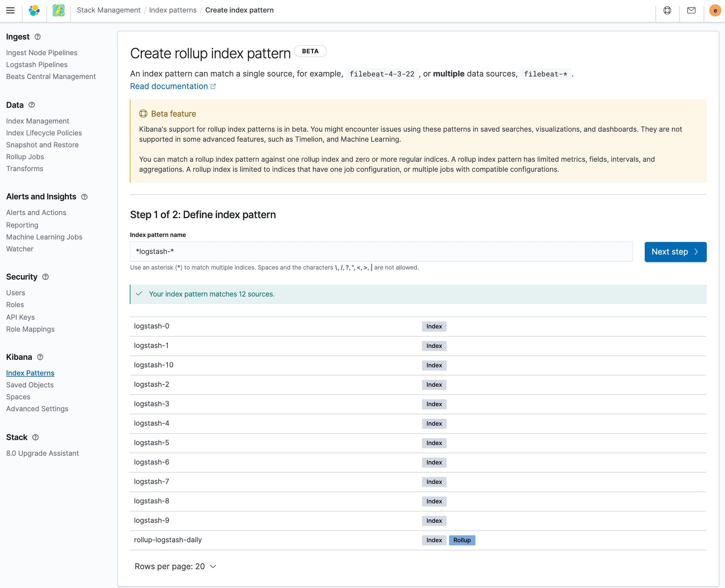Viewport: 725px width, 588px height.
Task: Open Saved Objects in sidebar
Action: (30, 385)
